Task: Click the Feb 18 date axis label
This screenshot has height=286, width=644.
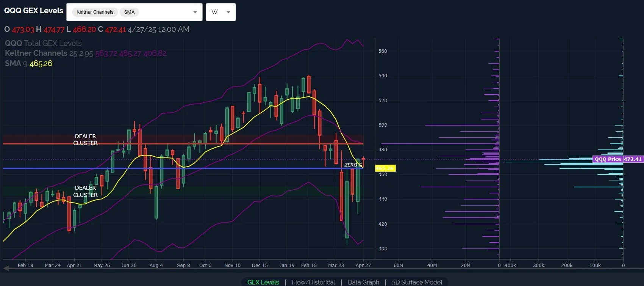Action: tap(25, 265)
